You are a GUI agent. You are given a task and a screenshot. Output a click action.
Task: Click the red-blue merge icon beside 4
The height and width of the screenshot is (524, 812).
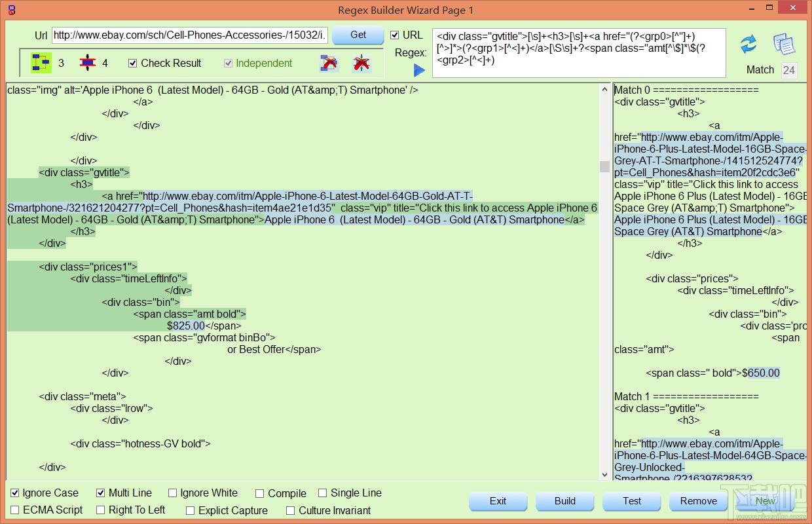pyautogui.click(x=88, y=63)
